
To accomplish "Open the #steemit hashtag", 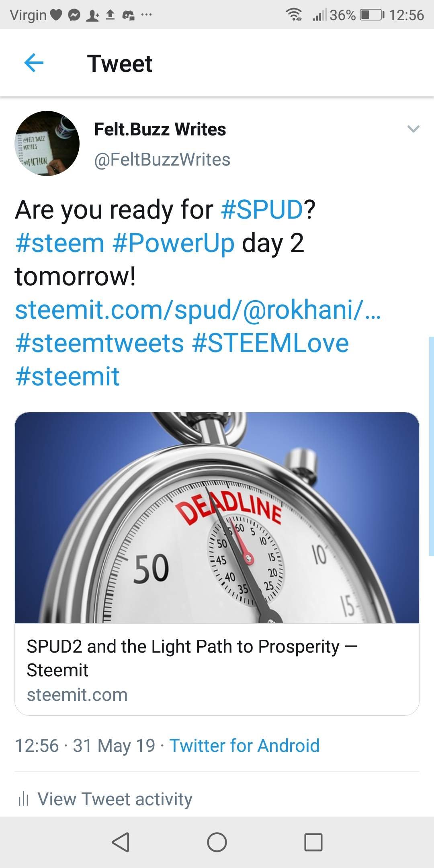I will coord(68,377).
